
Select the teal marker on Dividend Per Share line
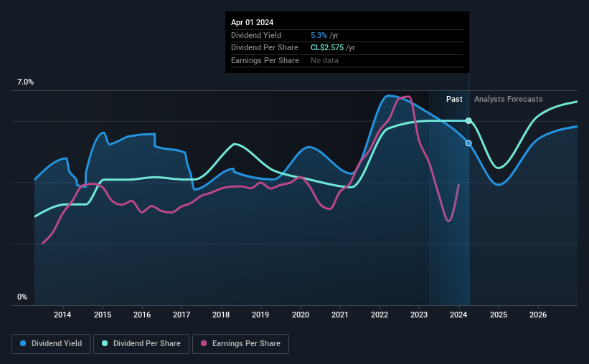click(468, 121)
